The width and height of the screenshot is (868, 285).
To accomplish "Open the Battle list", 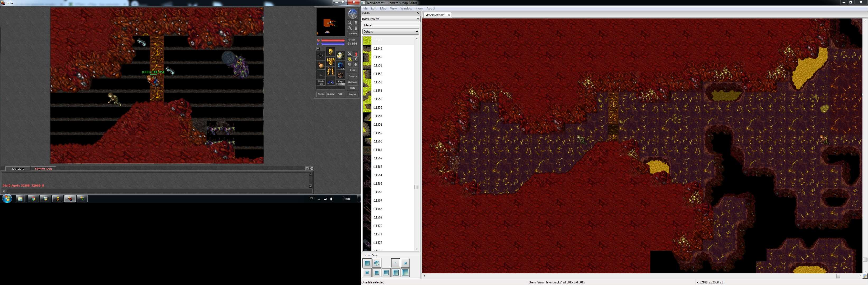I will [x=331, y=94].
